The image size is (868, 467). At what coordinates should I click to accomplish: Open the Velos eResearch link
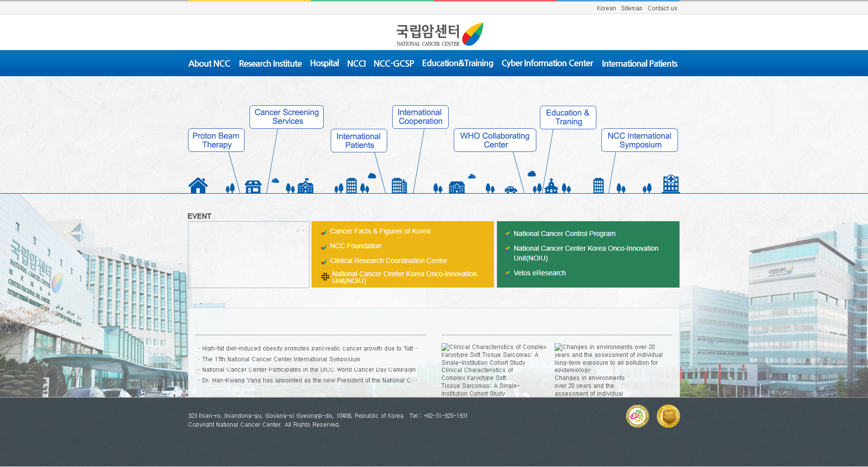[x=539, y=273]
